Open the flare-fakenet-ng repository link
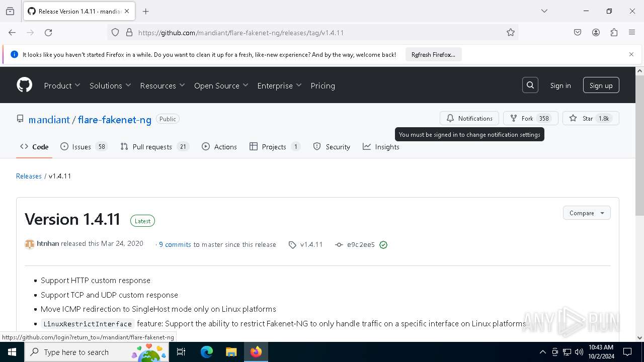Screen dimensions: 644x362 pyautogui.click(x=115, y=120)
